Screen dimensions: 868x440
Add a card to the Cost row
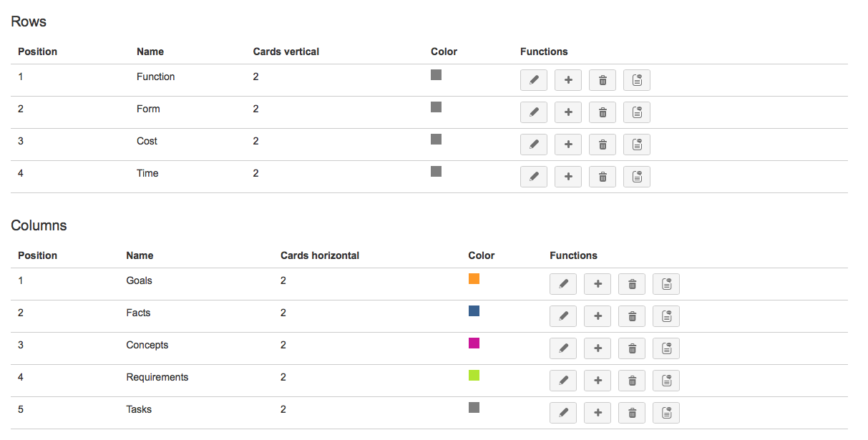click(x=567, y=144)
